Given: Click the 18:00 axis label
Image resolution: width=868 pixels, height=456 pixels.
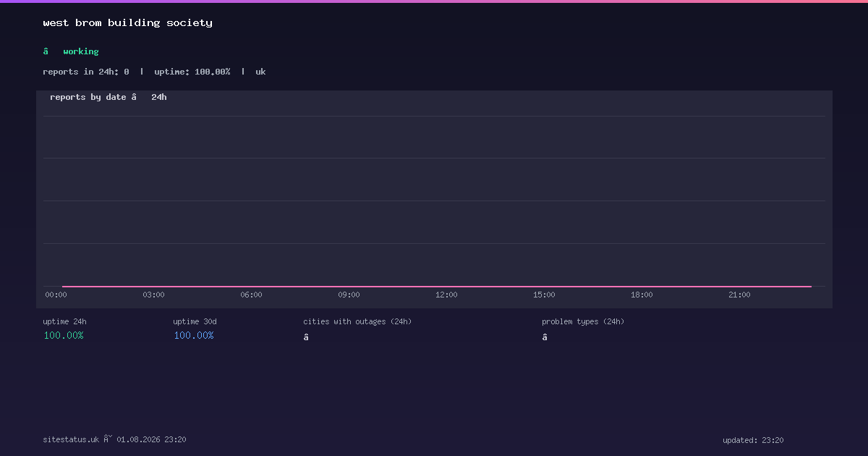Looking at the screenshot, I should click(642, 295).
